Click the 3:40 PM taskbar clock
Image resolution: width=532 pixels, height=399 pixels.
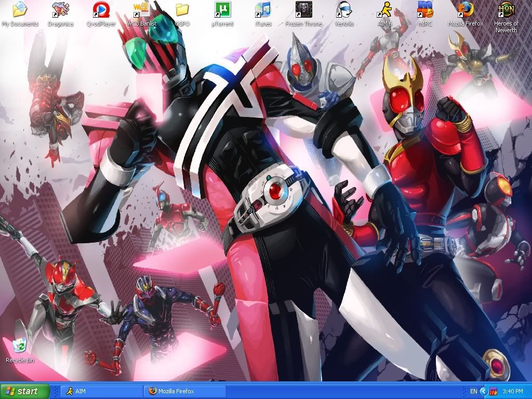513,391
